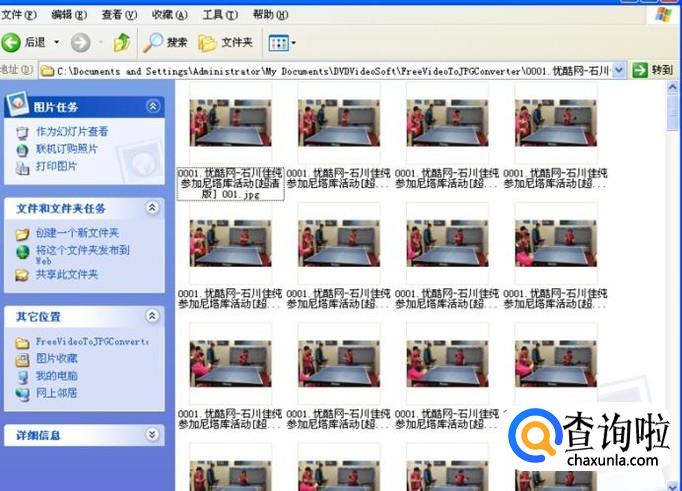
Task: Select the selected 001.jpg thumbnail image
Action: pyautogui.click(x=231, y=123)
